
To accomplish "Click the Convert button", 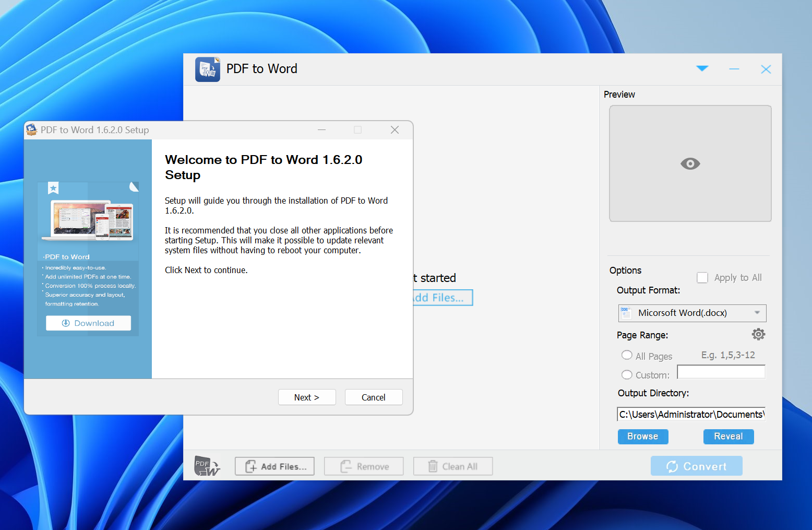I will click(697, 466).
